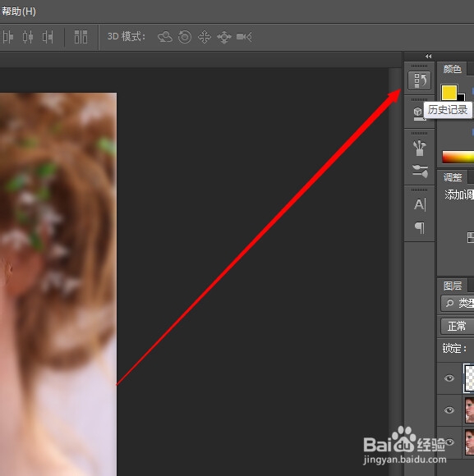Click the Distribute right edges icon
Viewport: 474px width, 476px height.
(x=48, y=37)
